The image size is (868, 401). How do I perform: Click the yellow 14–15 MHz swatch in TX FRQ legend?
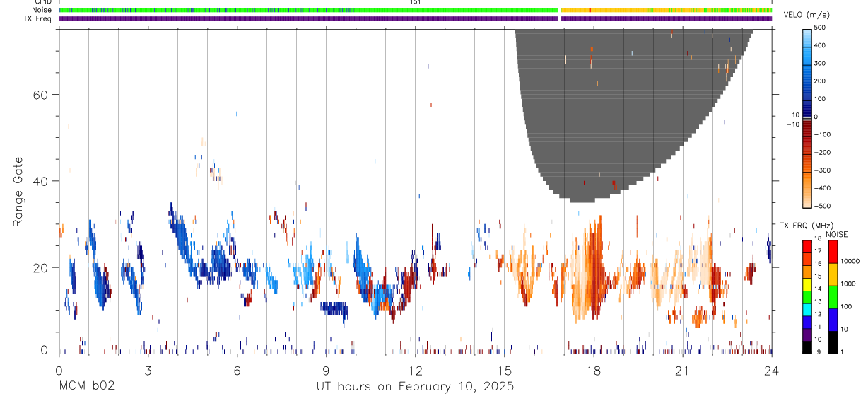pos(807,284)
